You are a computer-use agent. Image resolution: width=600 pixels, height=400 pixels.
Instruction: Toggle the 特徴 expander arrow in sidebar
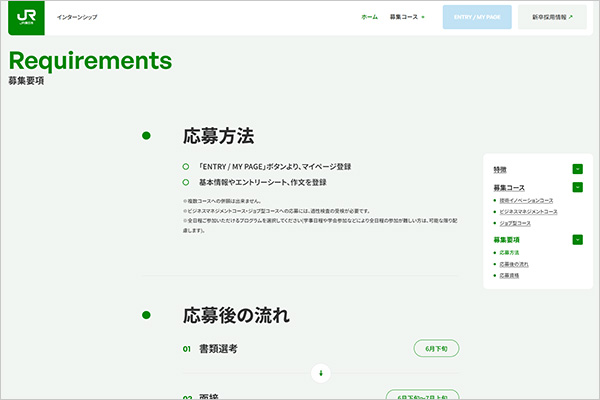(x=577, y=169)
